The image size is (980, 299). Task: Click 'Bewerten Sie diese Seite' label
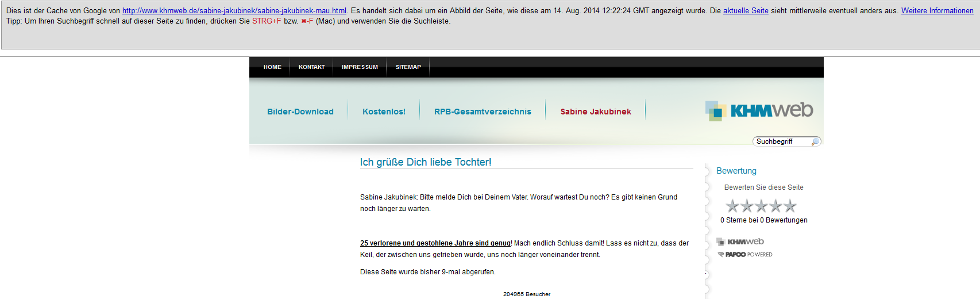[764, 187]
